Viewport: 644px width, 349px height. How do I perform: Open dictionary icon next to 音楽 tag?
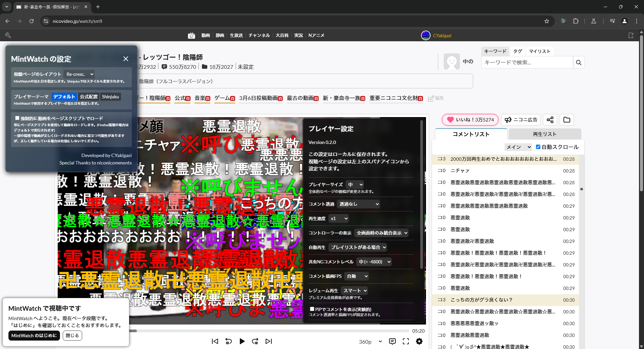click(x=208, y=99)
